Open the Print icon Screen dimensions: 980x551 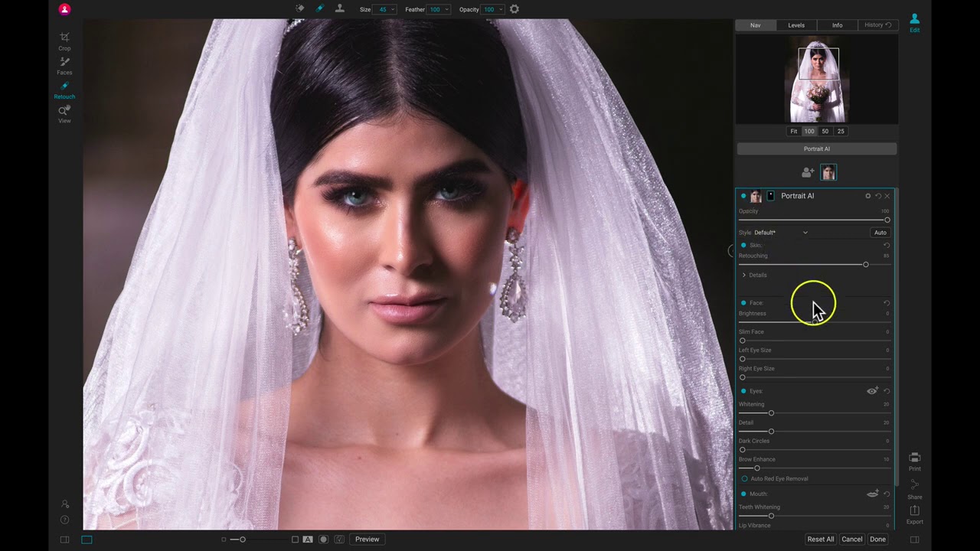pos(914,461)
